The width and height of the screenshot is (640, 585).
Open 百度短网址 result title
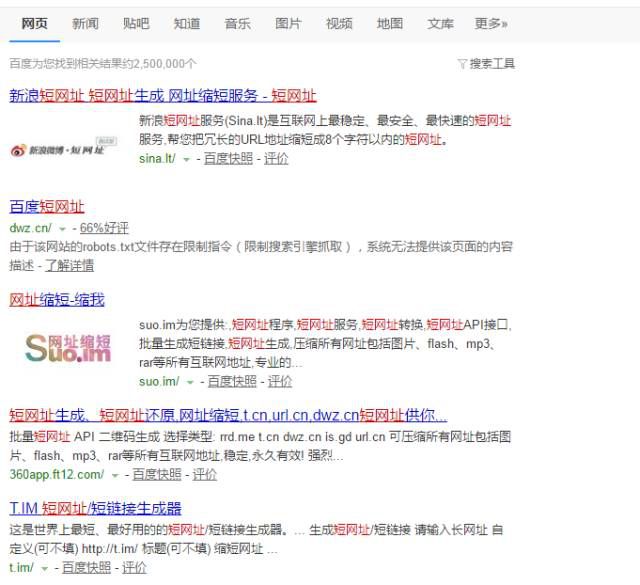[47, 207]
